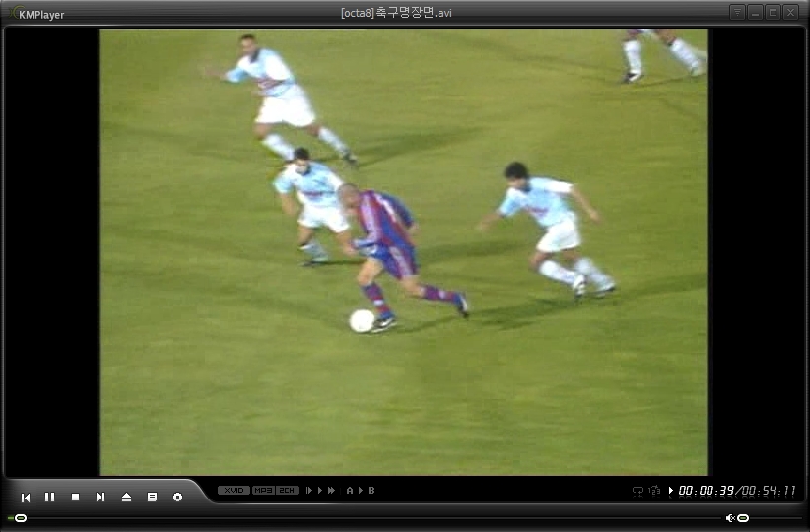
Task: Jump to the previous track
Action: [x=26, y=498]
